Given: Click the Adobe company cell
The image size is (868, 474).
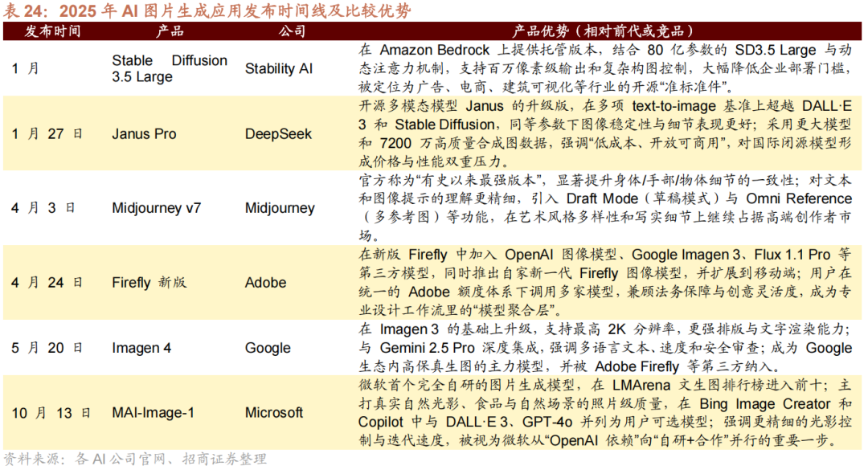Looking at the screenshot, I should pyautogui.click(x=265, y=282).
